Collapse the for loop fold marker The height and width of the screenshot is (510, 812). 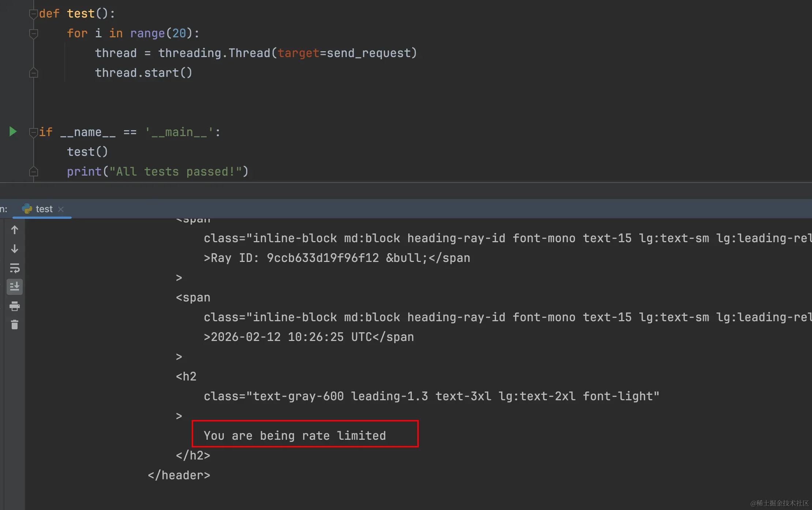point(33,34)
